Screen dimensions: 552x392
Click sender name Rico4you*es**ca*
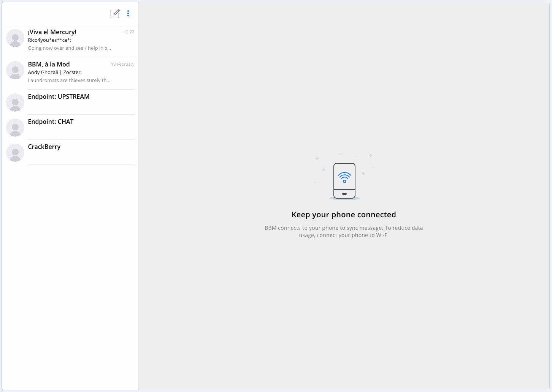[x=49, y=40]
